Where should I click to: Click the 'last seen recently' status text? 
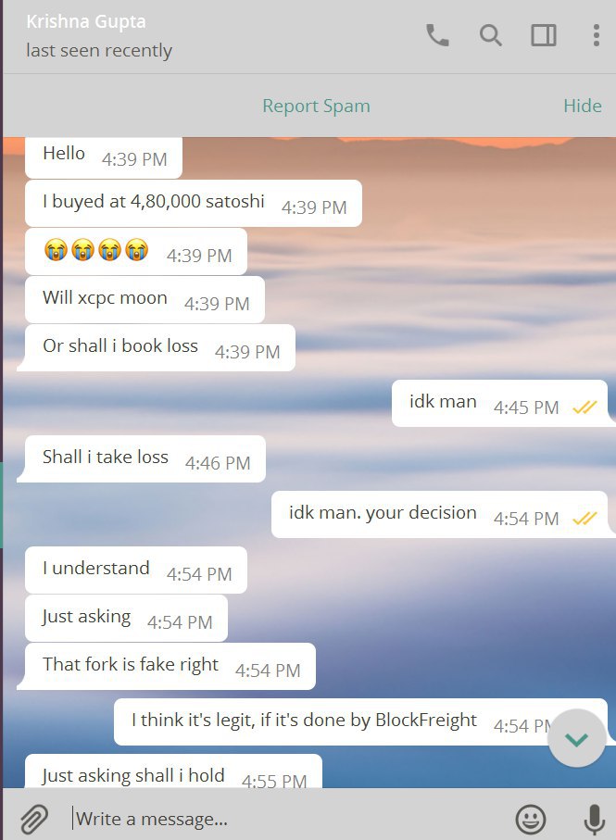(99, 50)
